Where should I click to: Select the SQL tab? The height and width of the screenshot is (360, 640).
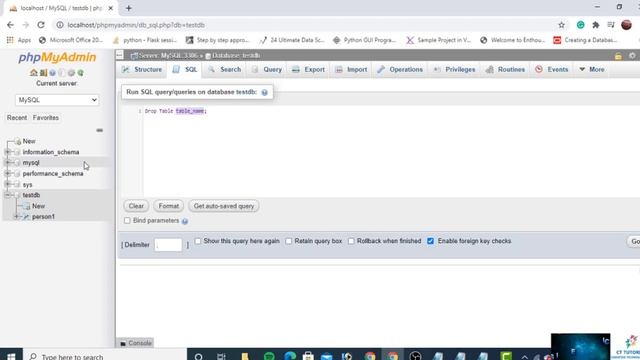point(185,69)
